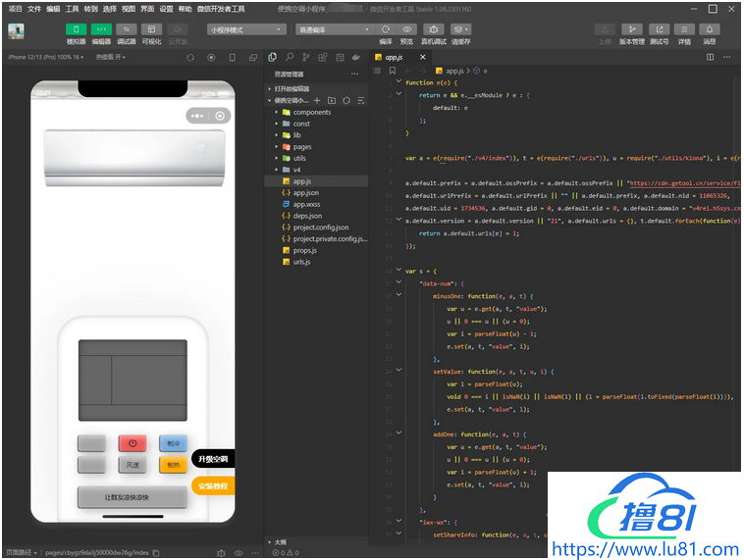744x560 pixels.
Task: Toggle the editor panel button (编辑器)
Action: click(x=101, y=29)
